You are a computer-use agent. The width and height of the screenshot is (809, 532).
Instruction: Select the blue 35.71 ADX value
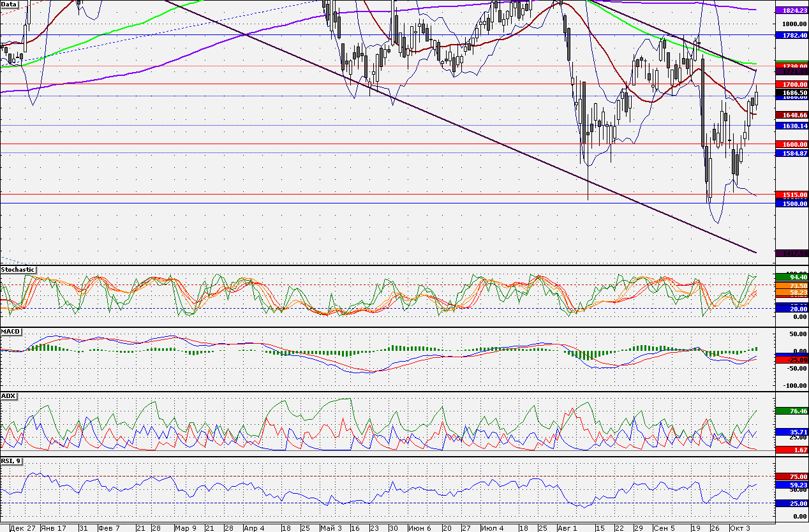(791, 432)
